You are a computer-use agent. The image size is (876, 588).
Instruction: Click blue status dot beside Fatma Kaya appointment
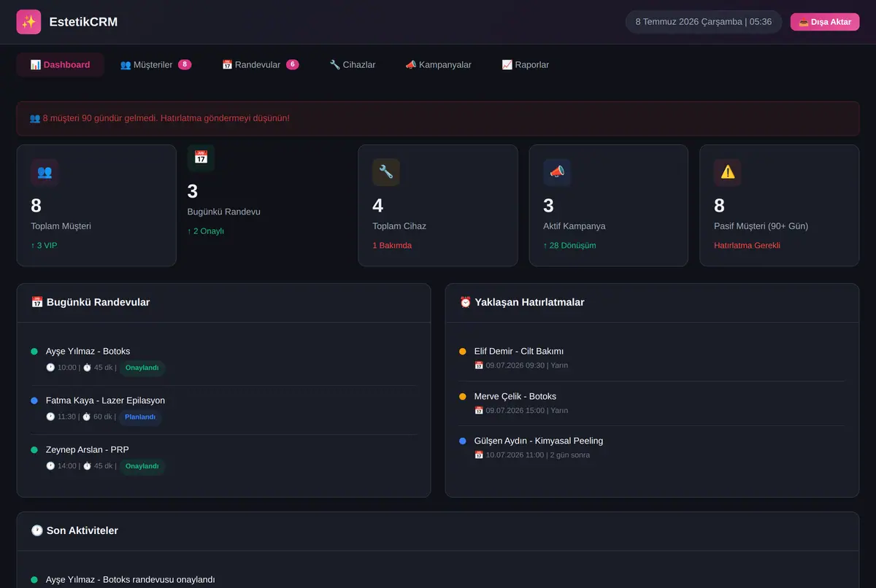(34, 401)
